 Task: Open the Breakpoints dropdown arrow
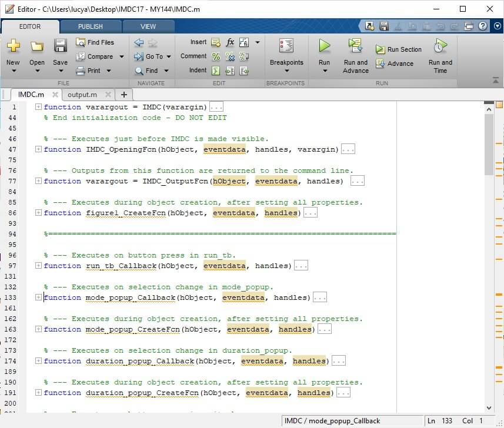pos(287,71)
